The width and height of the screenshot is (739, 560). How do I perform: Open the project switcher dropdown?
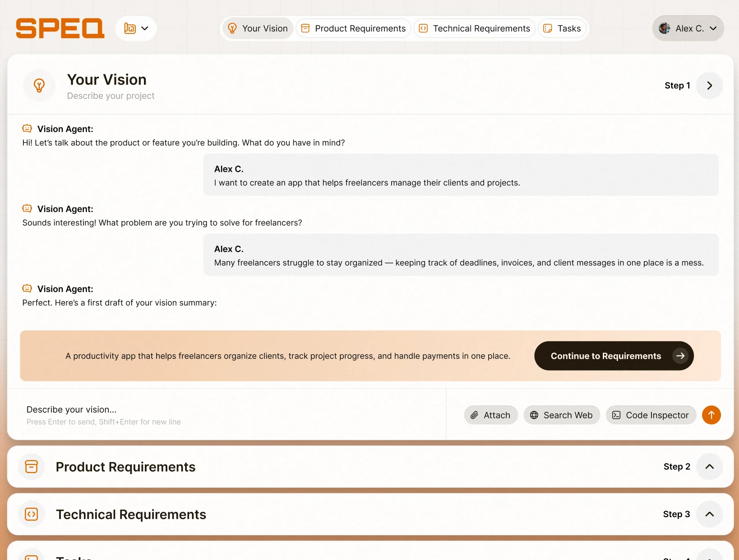click(136, 28)
